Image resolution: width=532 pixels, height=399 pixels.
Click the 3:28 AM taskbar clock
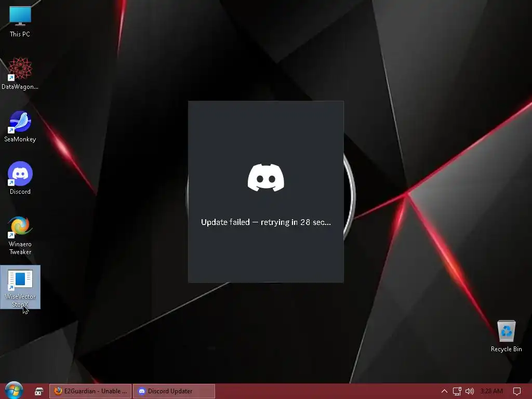point(491,391)
